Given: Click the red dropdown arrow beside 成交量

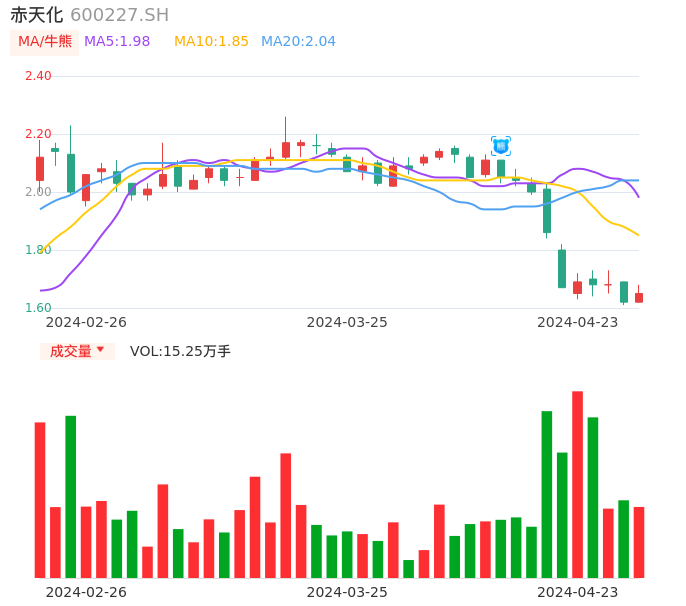Looking at the screenshot, I should 100,350.
